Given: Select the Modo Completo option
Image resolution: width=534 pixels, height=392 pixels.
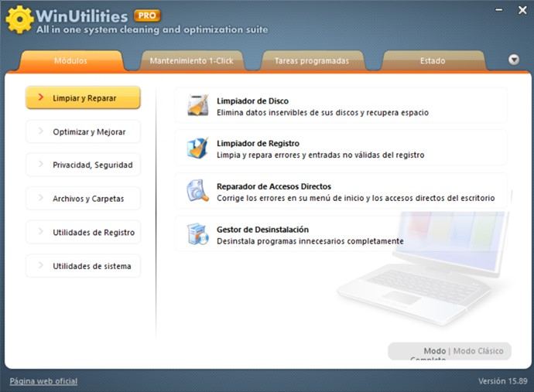Looking at the screenshot, I should (432, 353).
